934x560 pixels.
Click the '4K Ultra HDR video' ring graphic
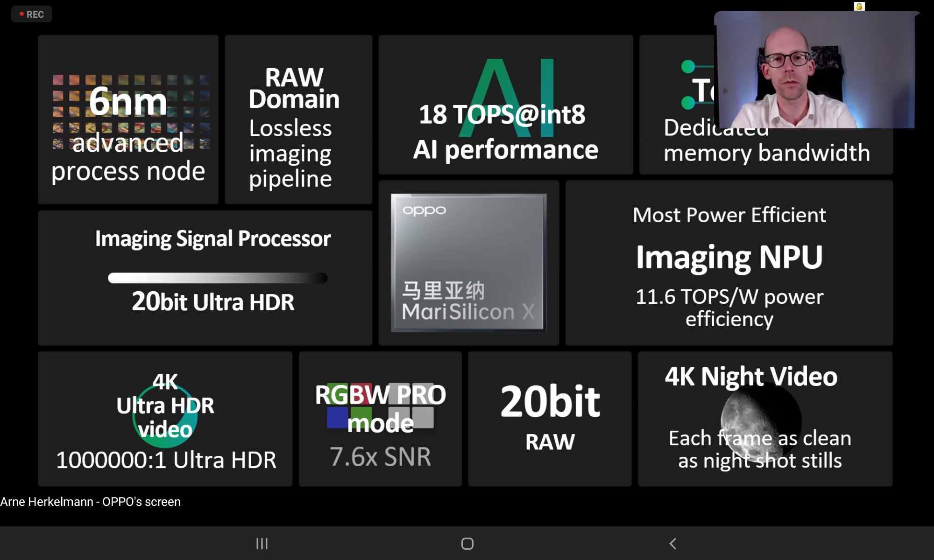tap(165, 415)
